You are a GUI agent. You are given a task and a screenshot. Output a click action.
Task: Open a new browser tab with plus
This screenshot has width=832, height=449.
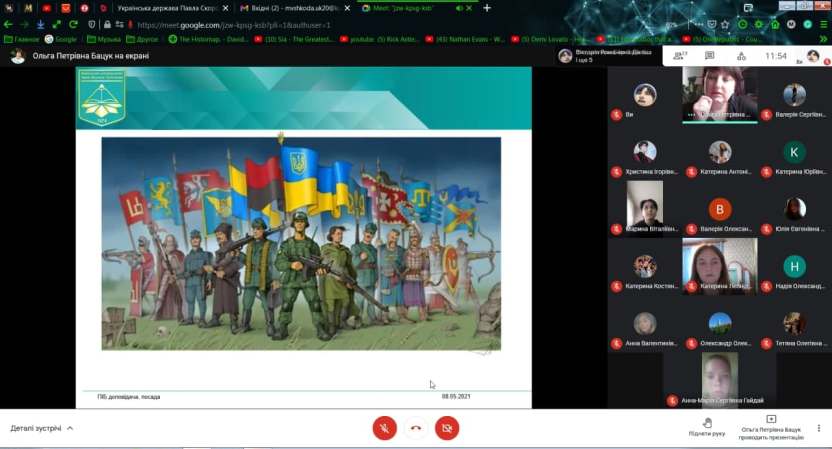[x=487, y=8]
